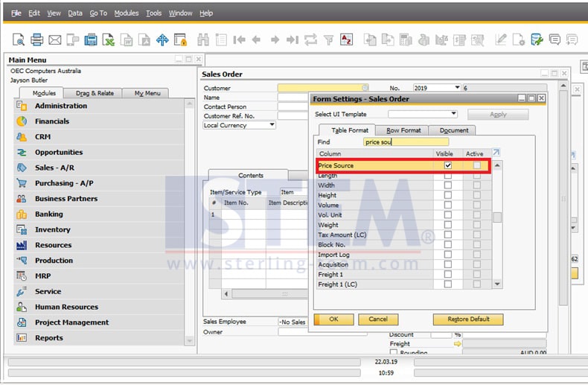
Task: Open the Local Currency dropdown
Action: coord(272,125)
